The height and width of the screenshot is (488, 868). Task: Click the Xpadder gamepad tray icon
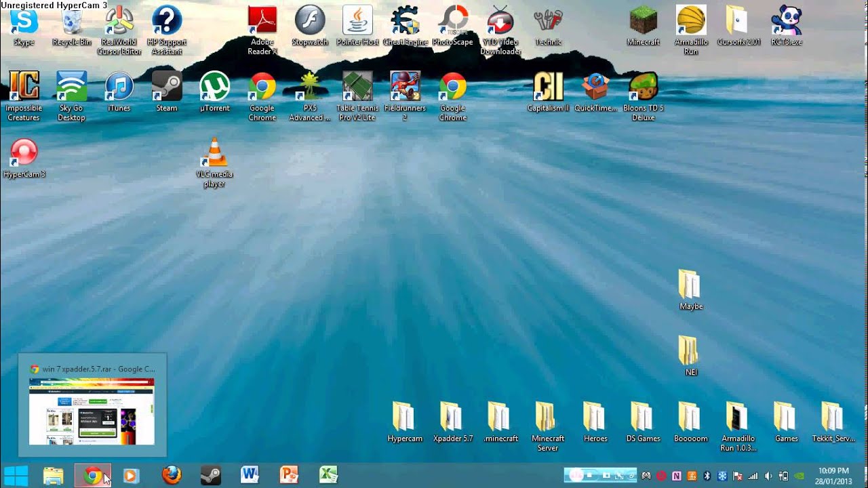point(646,476)
